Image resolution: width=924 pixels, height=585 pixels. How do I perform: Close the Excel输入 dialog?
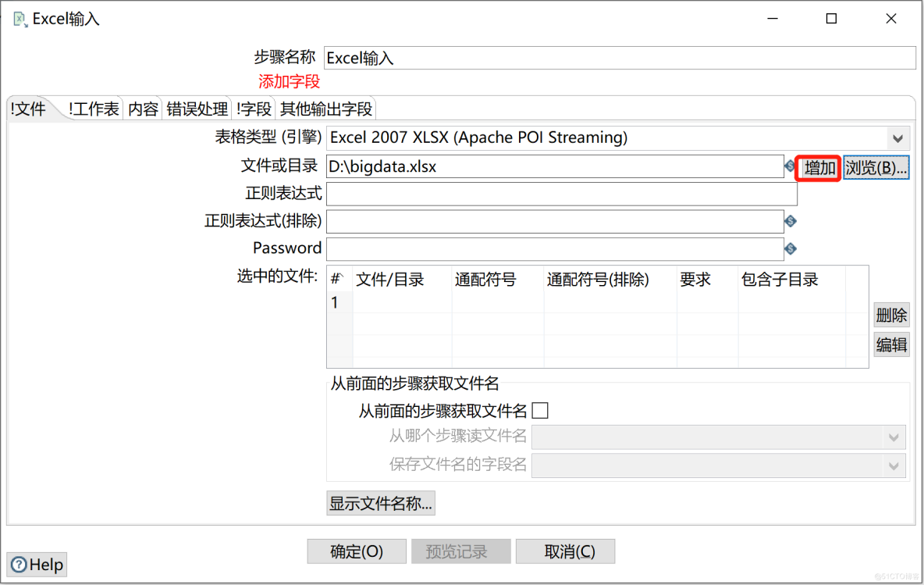(890, 19)
